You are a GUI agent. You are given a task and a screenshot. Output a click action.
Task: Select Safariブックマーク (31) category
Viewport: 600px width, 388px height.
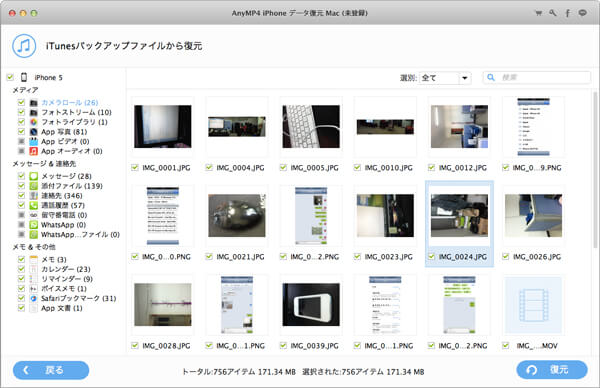coord(78,298)
